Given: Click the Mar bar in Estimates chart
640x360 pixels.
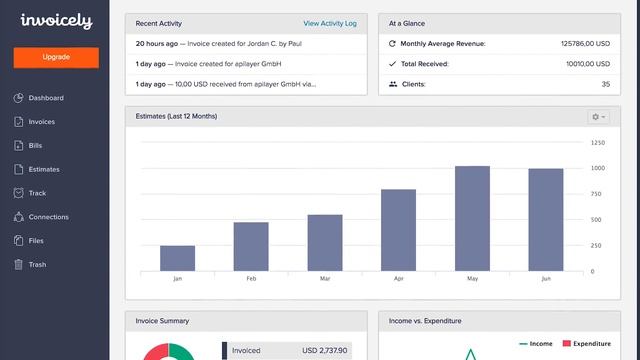Looking at the screenshot, I should 325,243.
